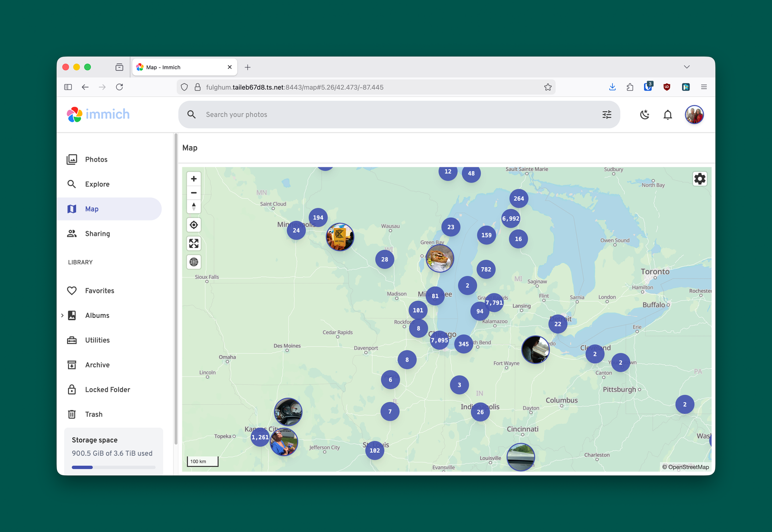The image size is (772, 532).
Task: Zoom in using the map plus button
Action: pyautogui.click(x=193, y=179)
